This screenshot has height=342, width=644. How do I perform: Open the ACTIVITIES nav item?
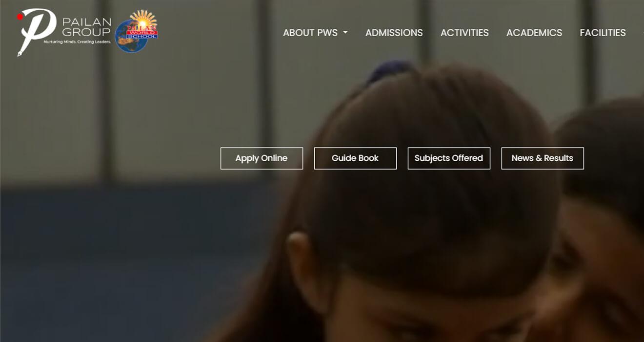point(464,33)
